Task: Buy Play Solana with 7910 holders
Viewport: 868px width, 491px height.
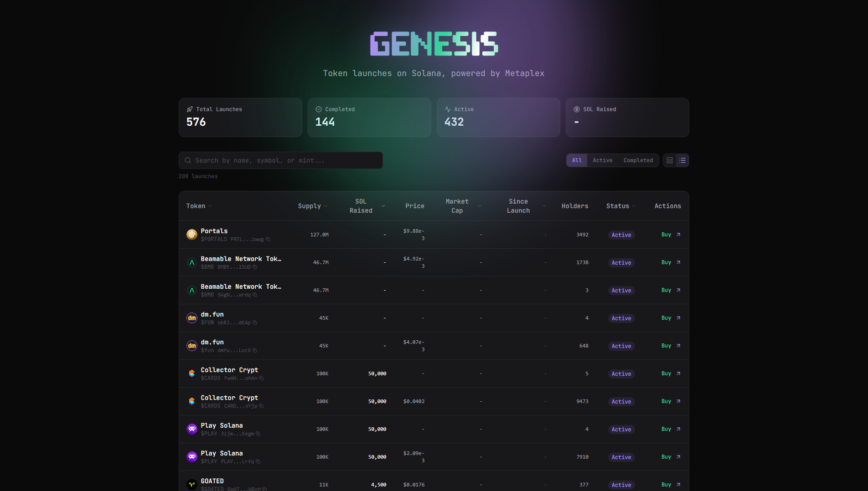Action: tap(671, 457)
